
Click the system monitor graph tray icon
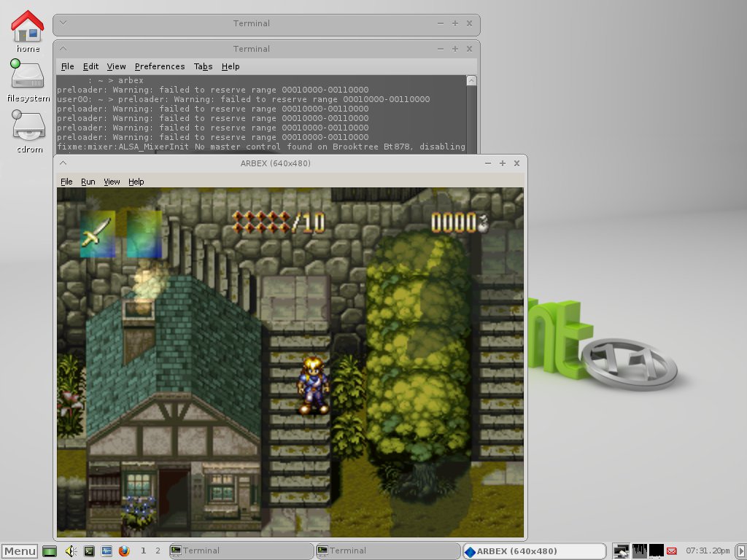639,551
